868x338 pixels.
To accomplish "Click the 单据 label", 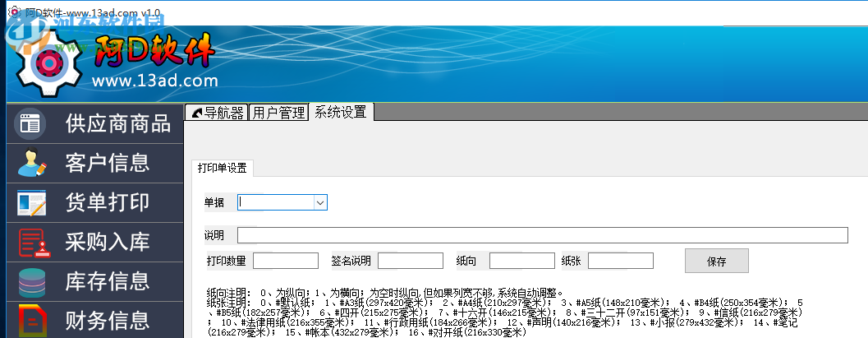I will (214, 203).
